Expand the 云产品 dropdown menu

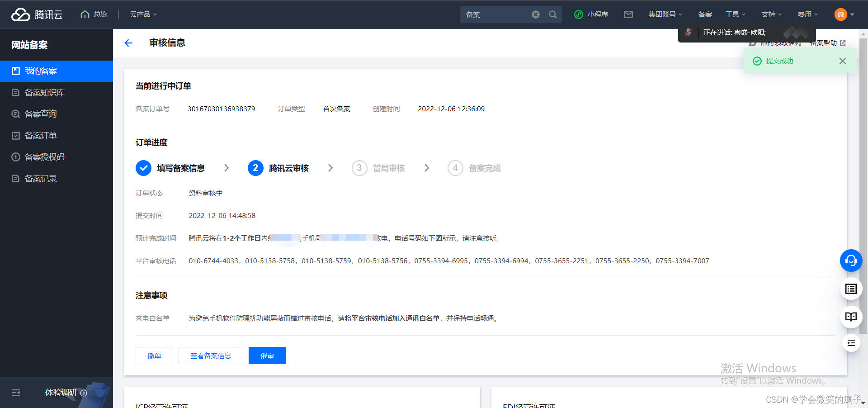pos(143,14)
